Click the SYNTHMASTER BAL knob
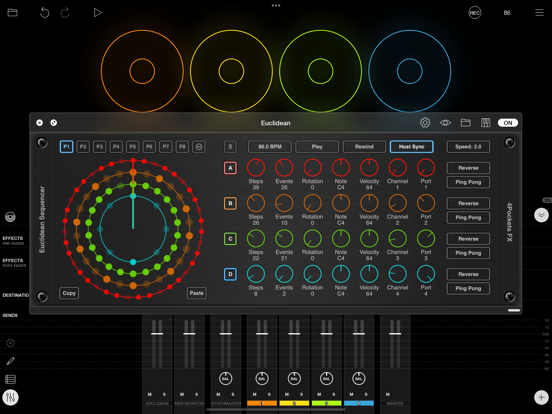 [x=226, y=379]
